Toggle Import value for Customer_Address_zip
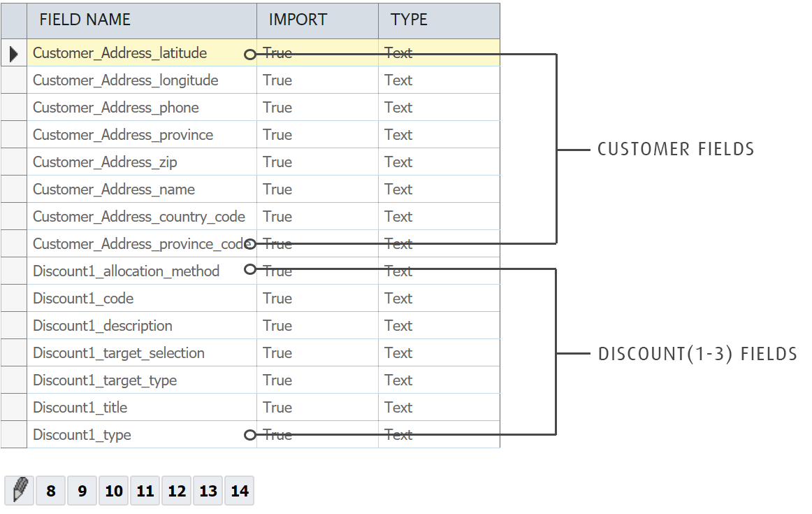Screen dimensions: 812x514 pyautogui.click(x=277, y=162)
